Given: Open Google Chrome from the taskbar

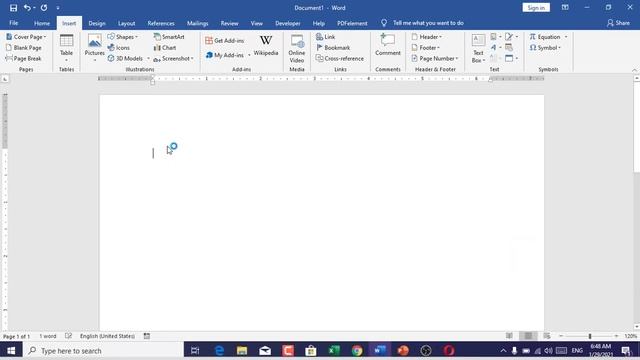Looking at the screenshot, I should pyautogui.click(x=357, y=351).
